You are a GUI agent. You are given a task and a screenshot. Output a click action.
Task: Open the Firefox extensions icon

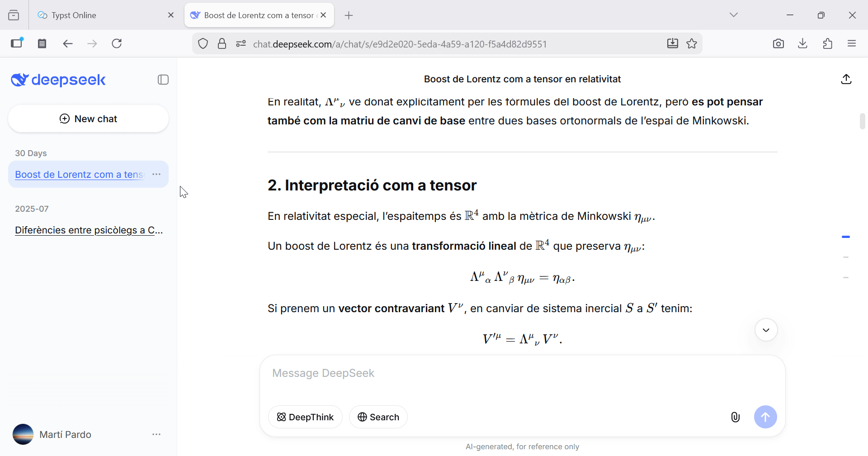pyautogui.click(x=827, y=43)
